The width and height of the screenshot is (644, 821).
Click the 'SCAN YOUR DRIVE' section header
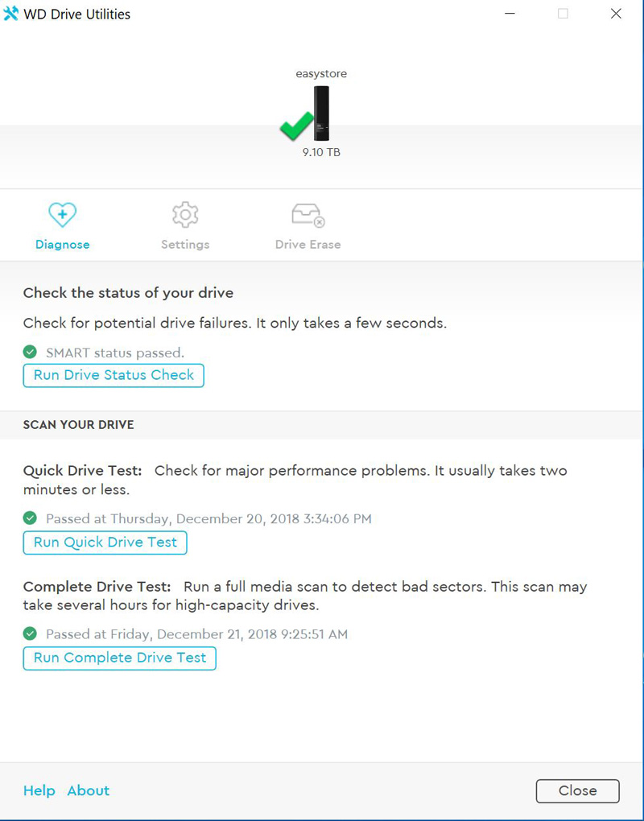click(x=79, y=425)
